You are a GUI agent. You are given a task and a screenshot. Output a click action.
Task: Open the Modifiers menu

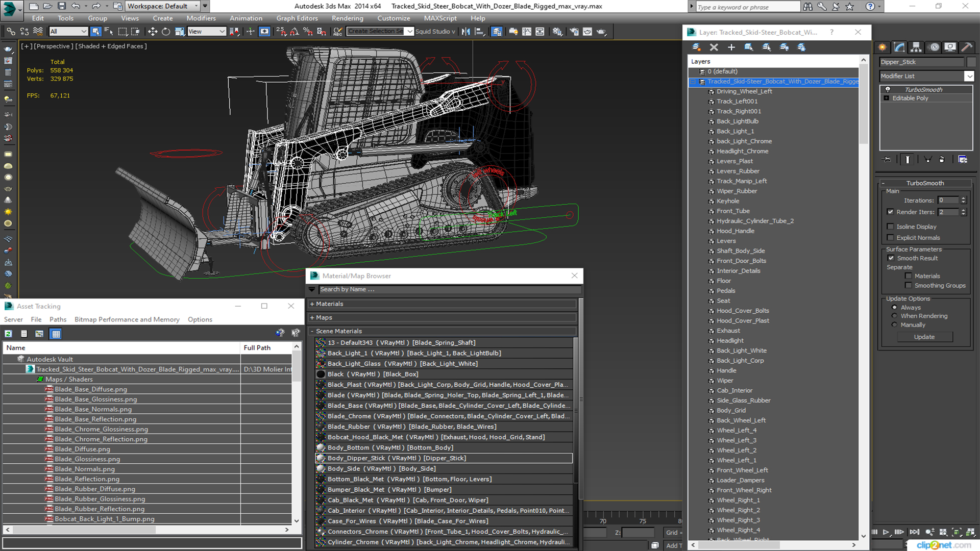[x=201, y=18]
